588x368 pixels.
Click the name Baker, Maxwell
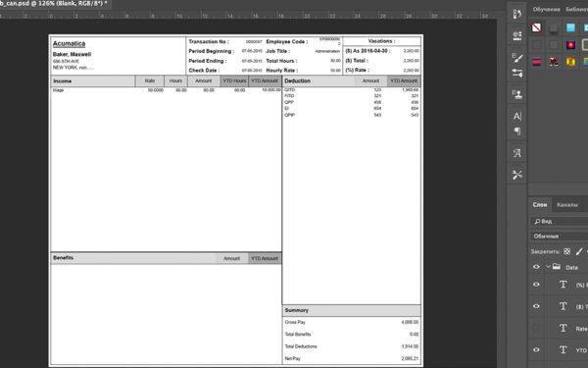pos(72,54)
